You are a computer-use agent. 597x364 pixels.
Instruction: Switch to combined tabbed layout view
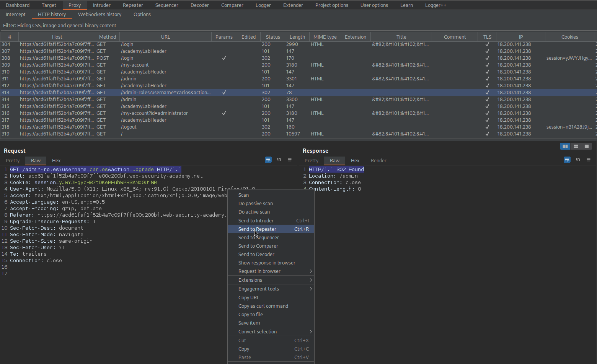[586, 146]
